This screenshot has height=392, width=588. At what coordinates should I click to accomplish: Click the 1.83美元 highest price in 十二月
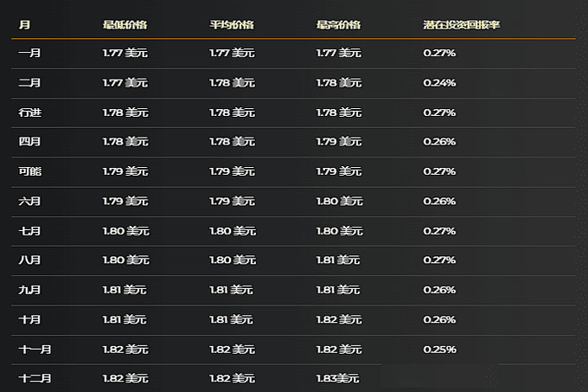pos(337,378)
